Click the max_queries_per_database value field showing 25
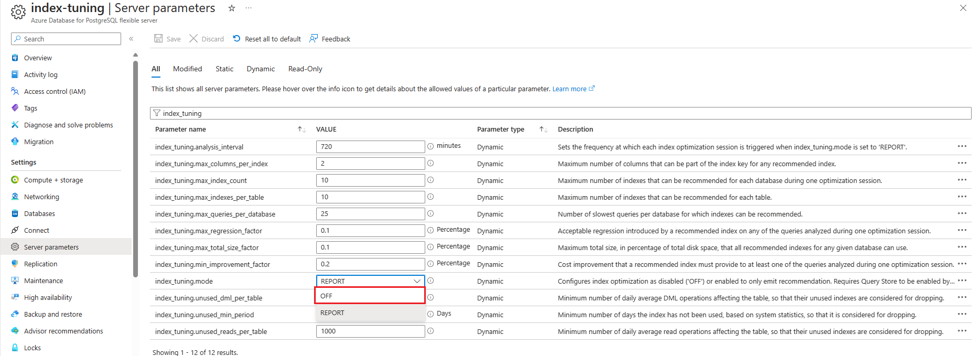 point(371,214)
